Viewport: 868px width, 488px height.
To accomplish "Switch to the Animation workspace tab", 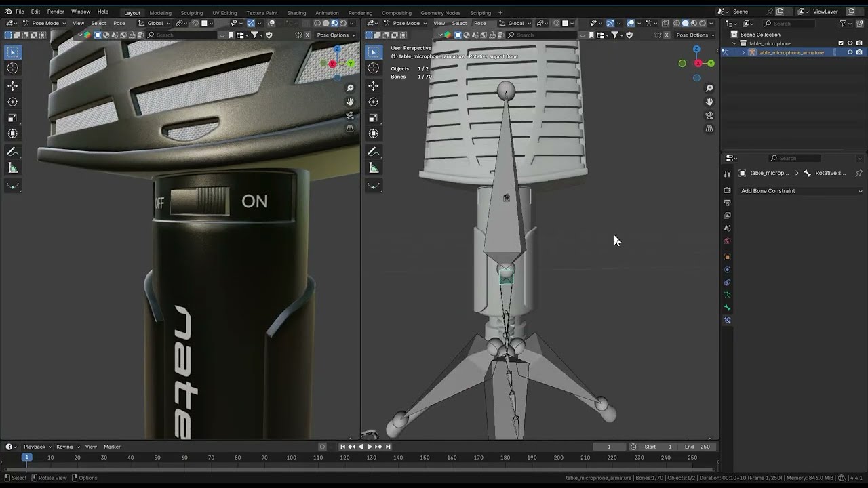I will click(x=327, y=12).
